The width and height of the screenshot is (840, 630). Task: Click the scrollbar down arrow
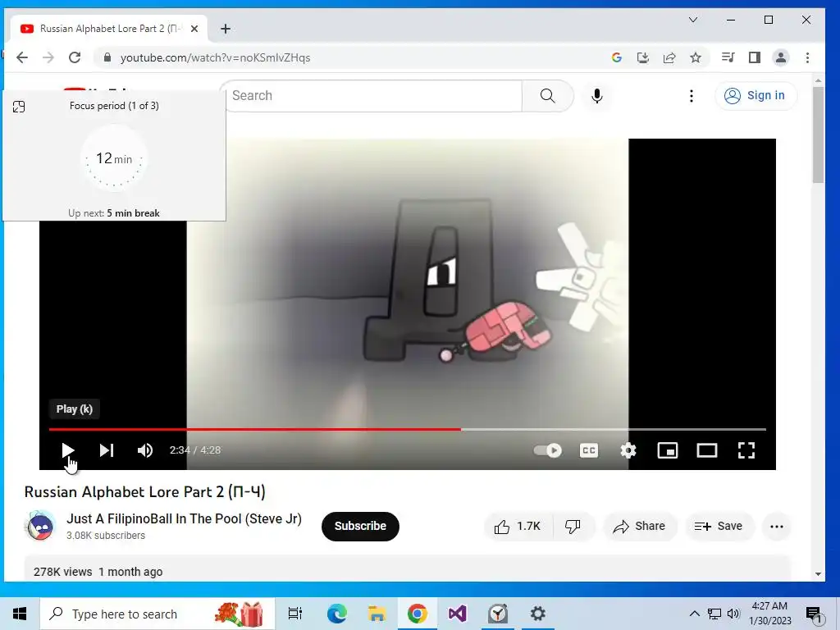click(x=818, y=573)
